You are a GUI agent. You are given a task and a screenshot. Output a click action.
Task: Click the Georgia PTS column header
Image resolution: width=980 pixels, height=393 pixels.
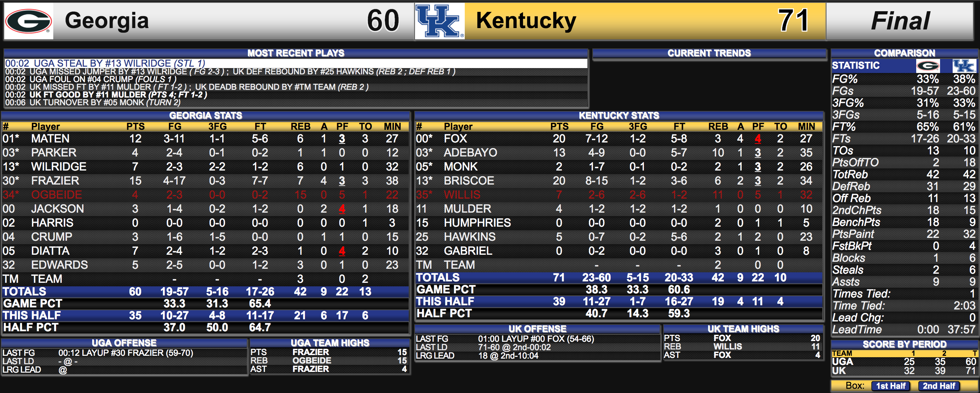click(135, 126)
